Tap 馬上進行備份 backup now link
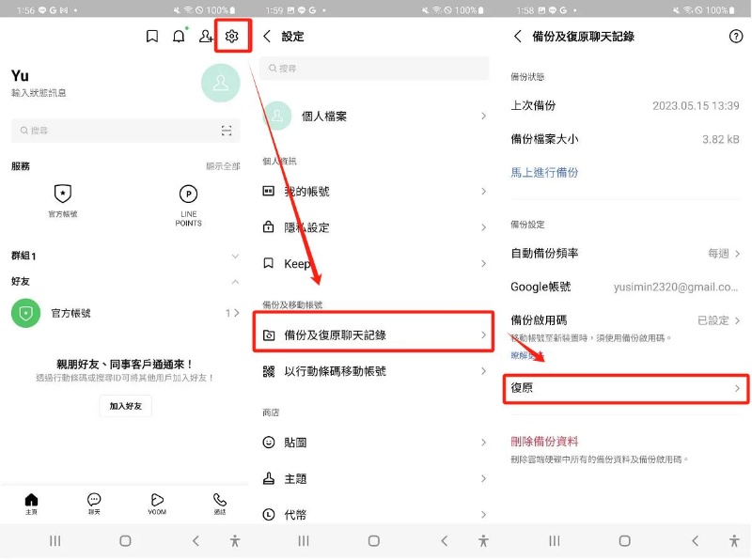The height and width of the screenshot is (560, 752). click(544, 173)
